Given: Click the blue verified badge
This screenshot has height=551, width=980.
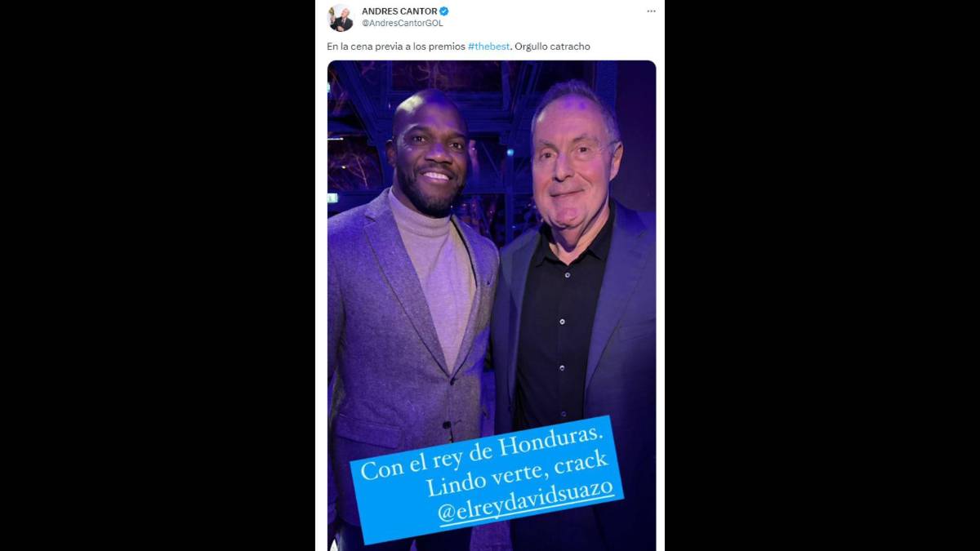Looking at the screenshot, I should [x=444, y=11].
